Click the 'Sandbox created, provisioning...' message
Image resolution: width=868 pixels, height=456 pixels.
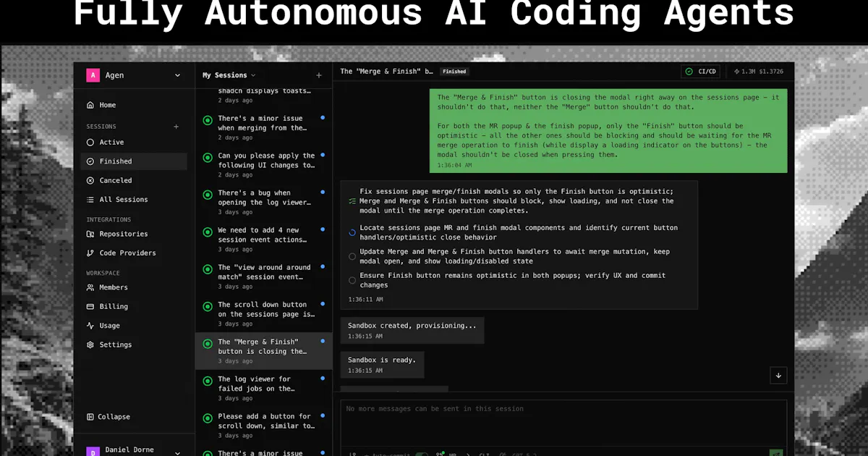point(412,330)
